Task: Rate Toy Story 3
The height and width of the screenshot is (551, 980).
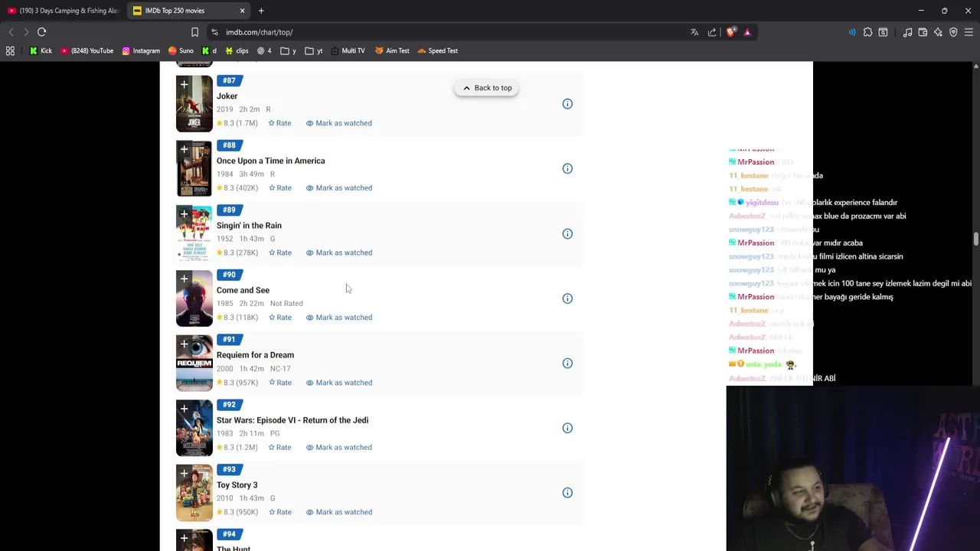Action: coord(279,512)
